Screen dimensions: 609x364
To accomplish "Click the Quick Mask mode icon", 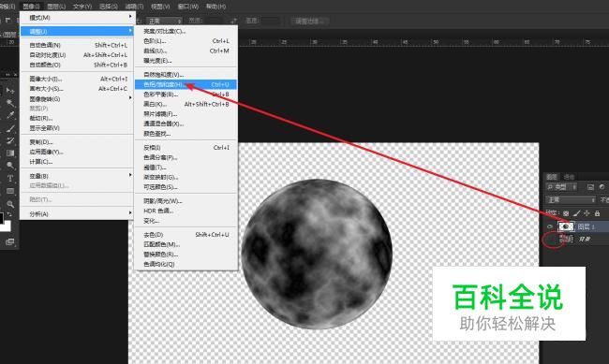I will coord(10,242).
